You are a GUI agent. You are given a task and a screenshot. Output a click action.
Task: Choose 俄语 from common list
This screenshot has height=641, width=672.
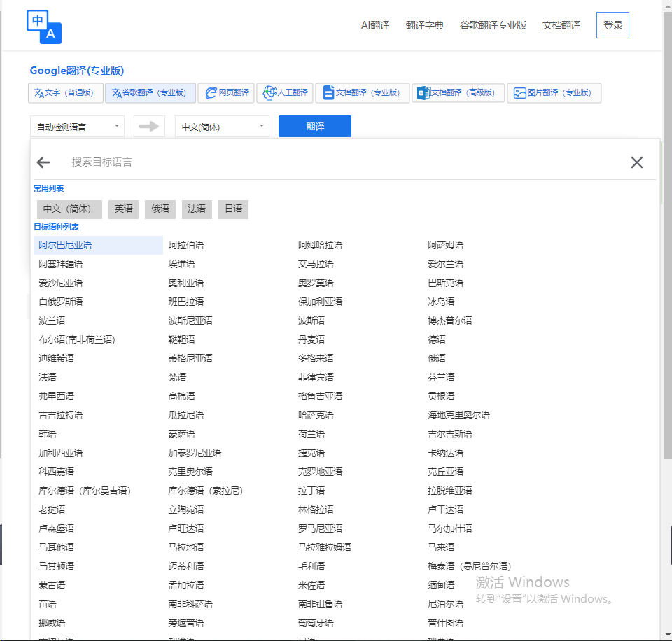pos(160,209)
